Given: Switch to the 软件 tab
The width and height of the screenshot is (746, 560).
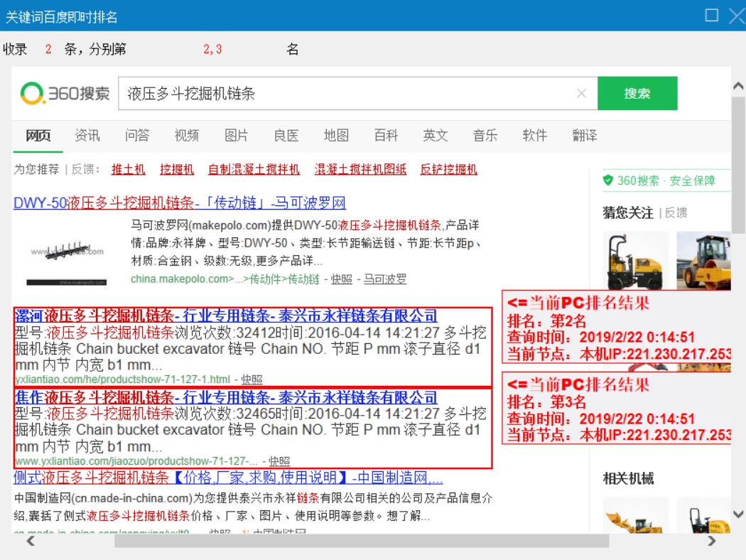Looking at the screenshot, I should point(535,136).
